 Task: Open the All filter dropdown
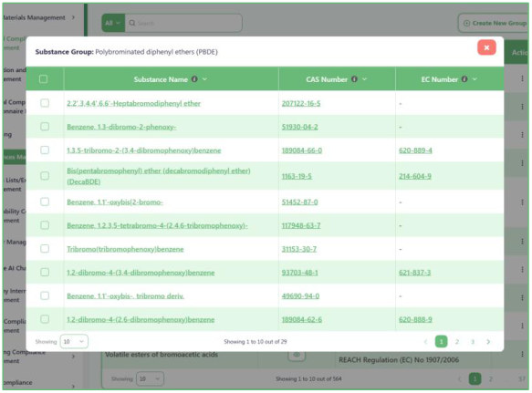tap(113, 23)
